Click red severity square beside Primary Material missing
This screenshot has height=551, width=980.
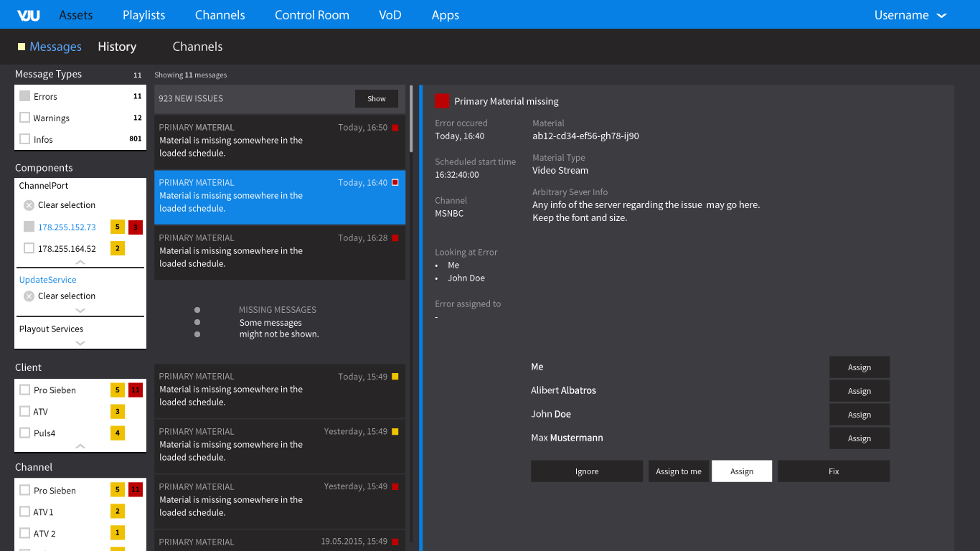click(x=442, y=101)
